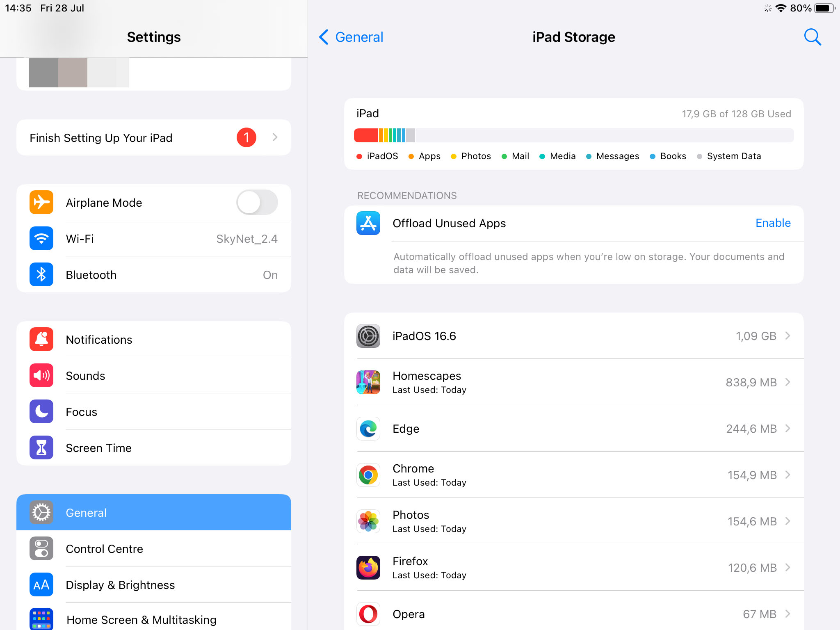Screen dimensions: 840x630
Task: Tap the Opera browser icon
Action: click(368, 614)
